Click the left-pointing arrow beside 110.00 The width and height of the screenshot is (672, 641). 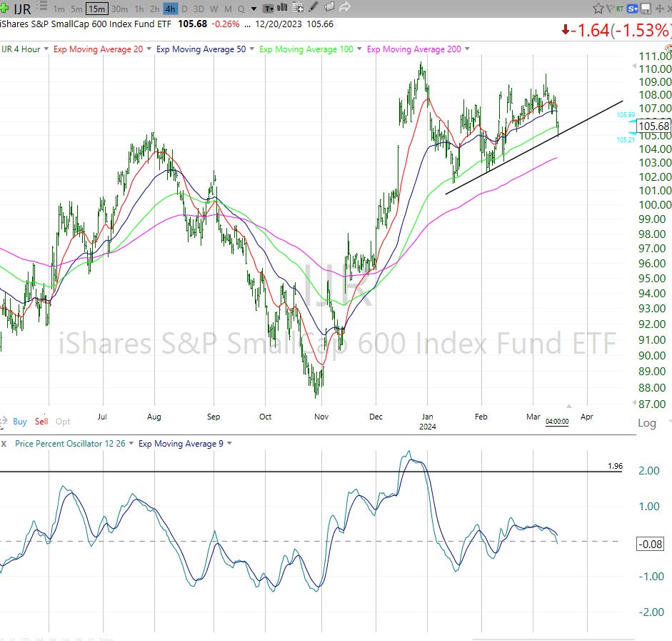tap(634, 66)
